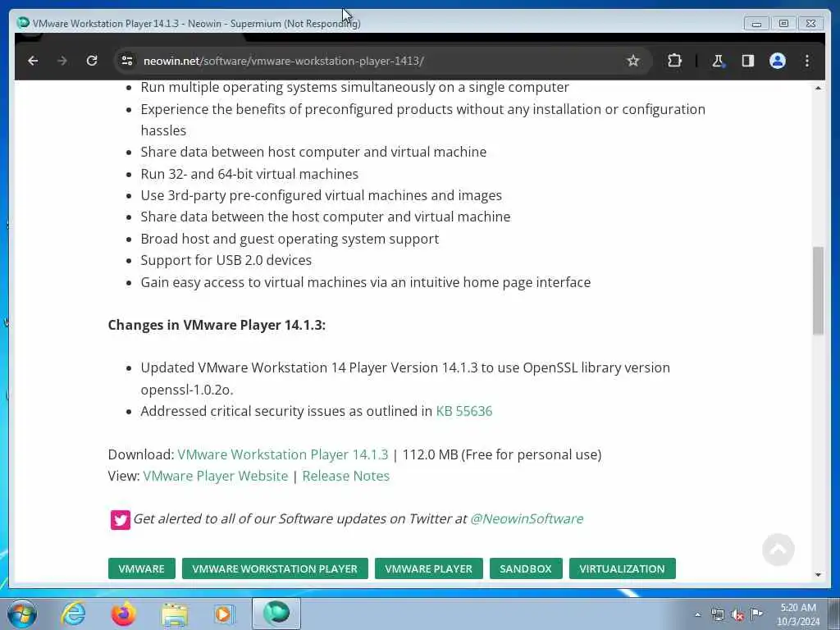Go back to the previous page
The image size is (840, 630).
[x=33, y=61]
